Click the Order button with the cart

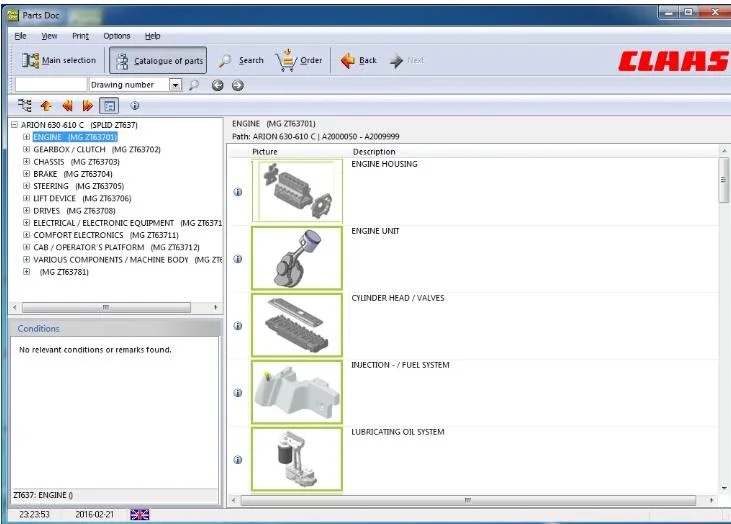[x=300, y=61]
